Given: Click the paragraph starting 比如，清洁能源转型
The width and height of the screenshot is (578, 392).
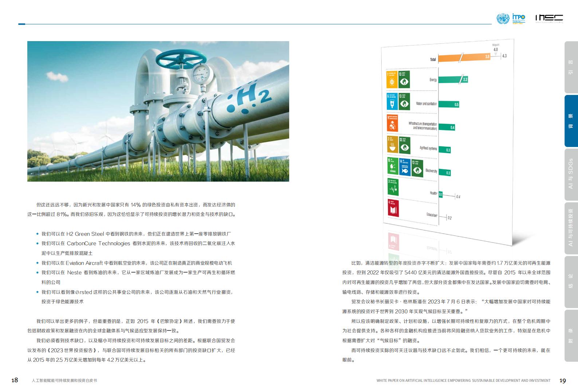Looking at the screenshot, I should pos(447,277).
